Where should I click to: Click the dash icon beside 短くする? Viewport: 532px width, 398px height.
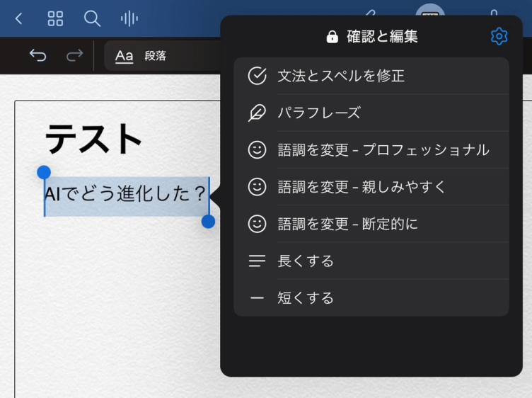tap(257, 298)
